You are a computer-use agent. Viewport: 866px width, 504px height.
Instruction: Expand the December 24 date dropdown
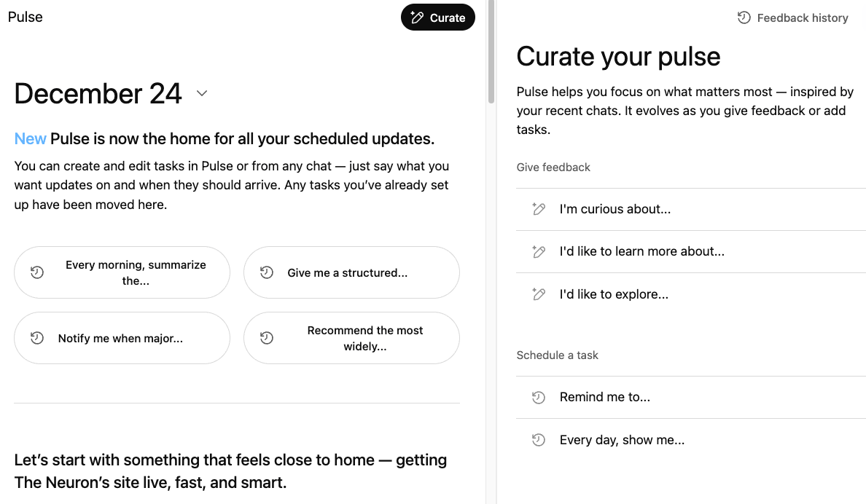tap(202, 94)
